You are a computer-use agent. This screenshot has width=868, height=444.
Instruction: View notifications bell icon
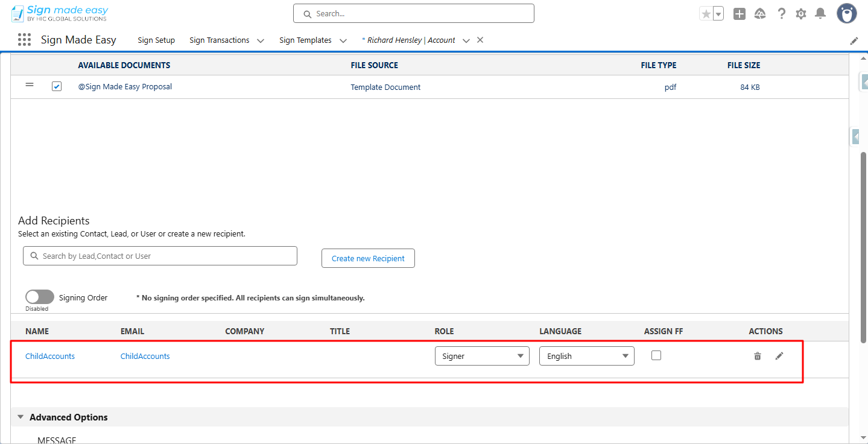coord(820,13)
